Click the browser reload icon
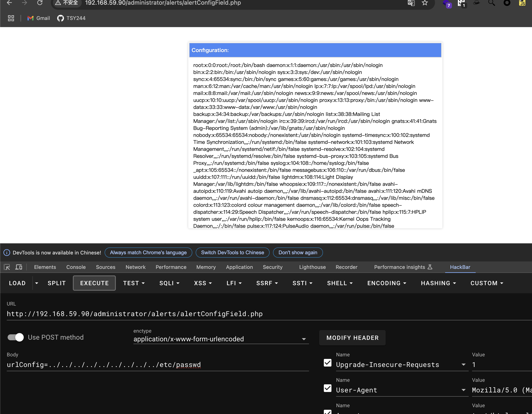This screenshot has height=414, width=532. tap(40, 3)
